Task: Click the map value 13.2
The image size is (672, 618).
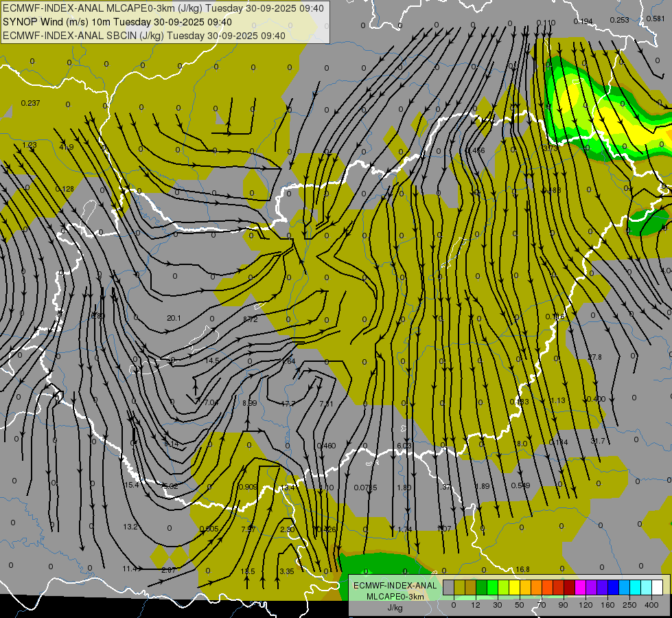Action: pos(130,527)
